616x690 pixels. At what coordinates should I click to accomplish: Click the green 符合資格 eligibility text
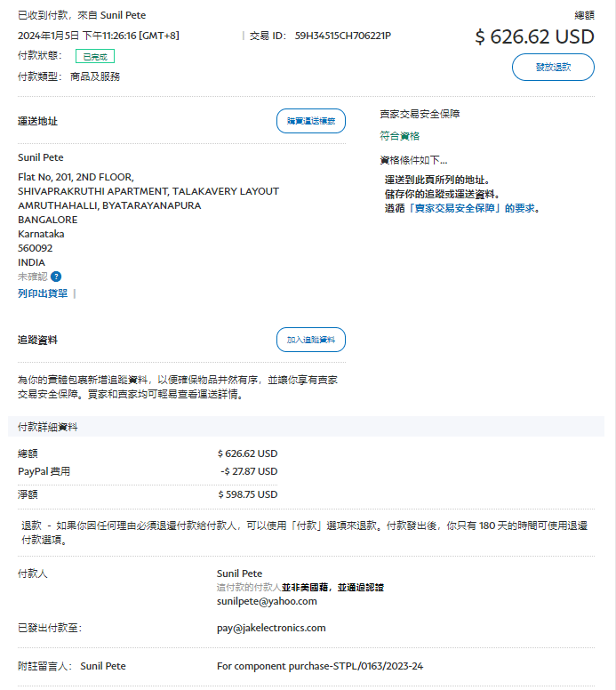(x=399, y=136)
